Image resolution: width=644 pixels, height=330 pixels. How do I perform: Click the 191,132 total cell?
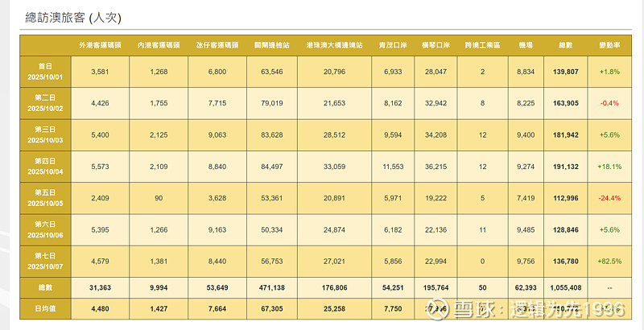point(566,167)
